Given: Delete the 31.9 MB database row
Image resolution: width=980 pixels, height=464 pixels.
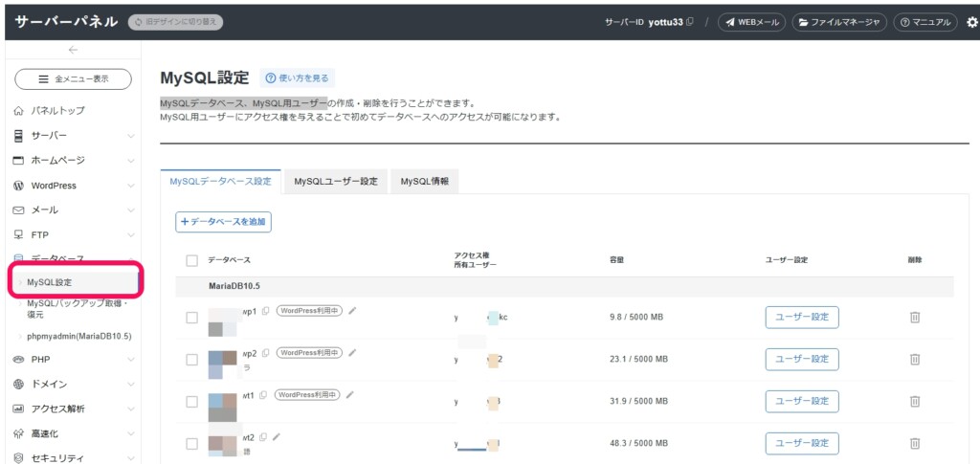Looking at the screenshot, I should click(x=914, y=401).
